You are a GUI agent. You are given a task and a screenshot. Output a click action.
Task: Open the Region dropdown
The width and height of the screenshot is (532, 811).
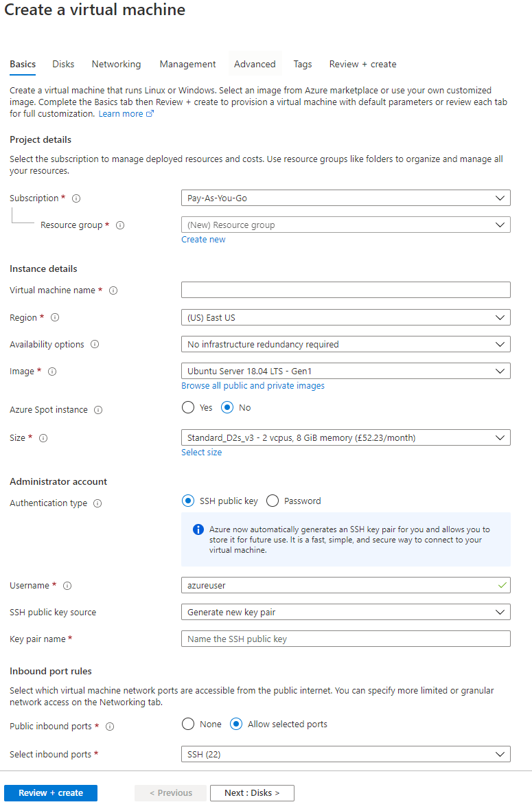[345, 318]
